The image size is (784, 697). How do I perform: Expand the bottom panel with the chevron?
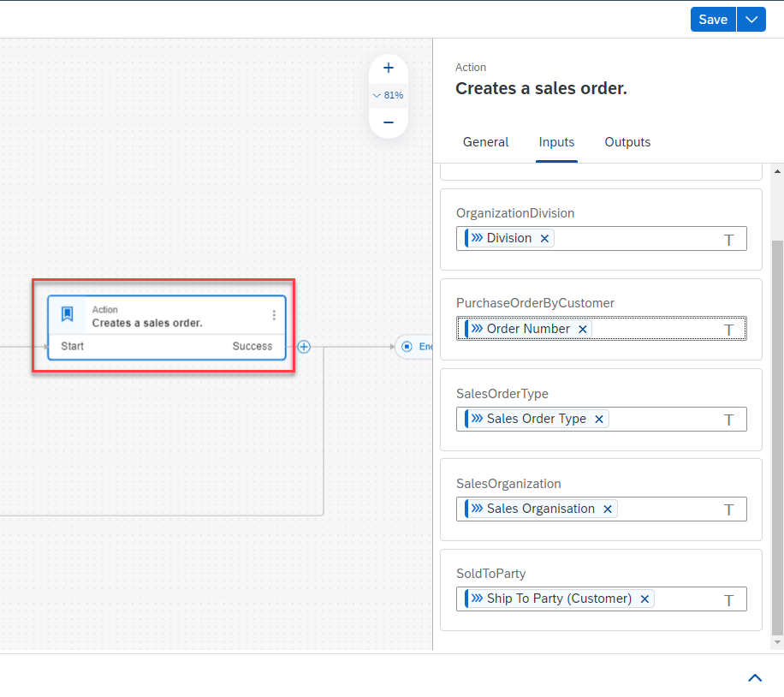pyautogui.click(x=755, y=677)
